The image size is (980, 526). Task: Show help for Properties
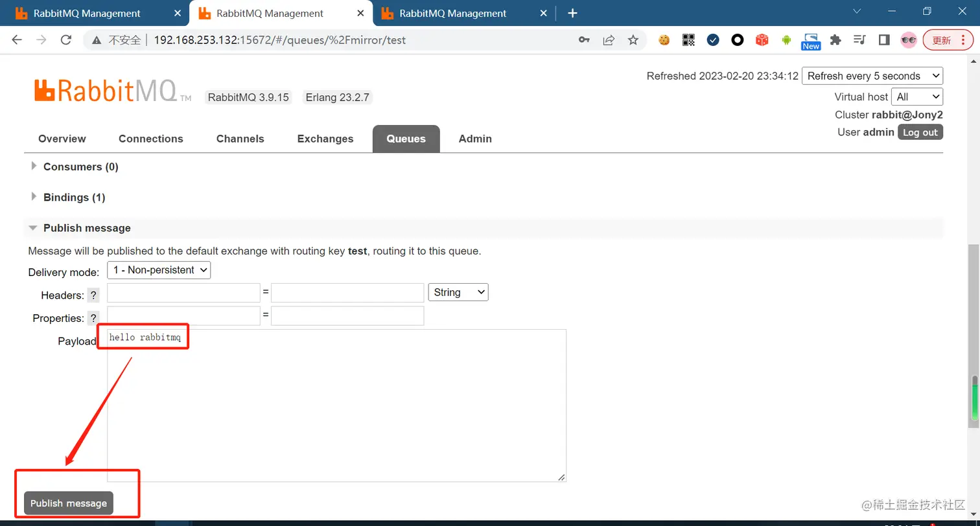(93, 318)
